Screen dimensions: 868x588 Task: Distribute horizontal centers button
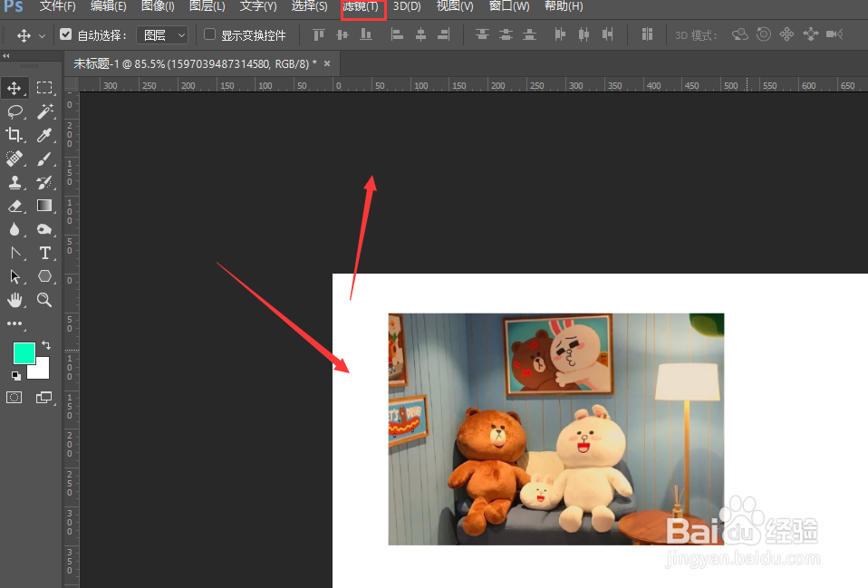(583, 34)
